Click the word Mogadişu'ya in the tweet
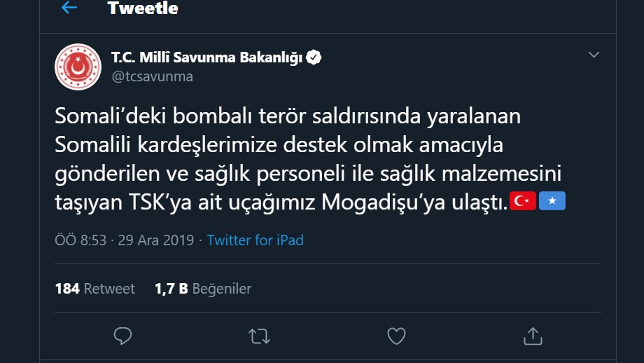The width and height of the screenshot is (644, 363). tap(383, 203)
